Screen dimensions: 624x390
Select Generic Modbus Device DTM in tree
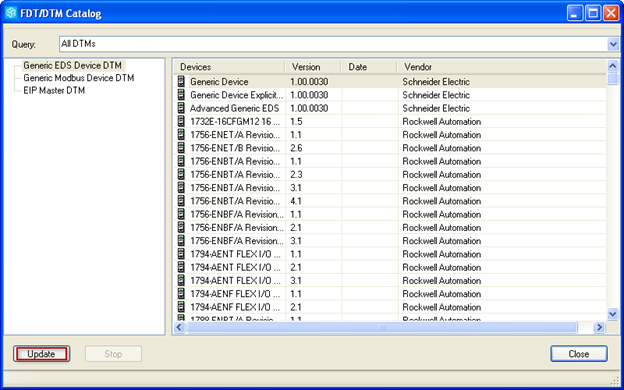[79, 78]
